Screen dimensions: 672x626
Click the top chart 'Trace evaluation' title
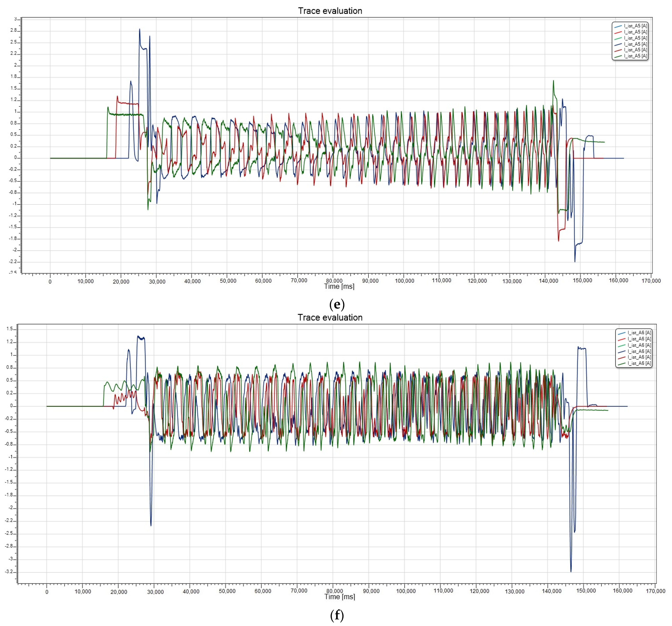point(330,11)
